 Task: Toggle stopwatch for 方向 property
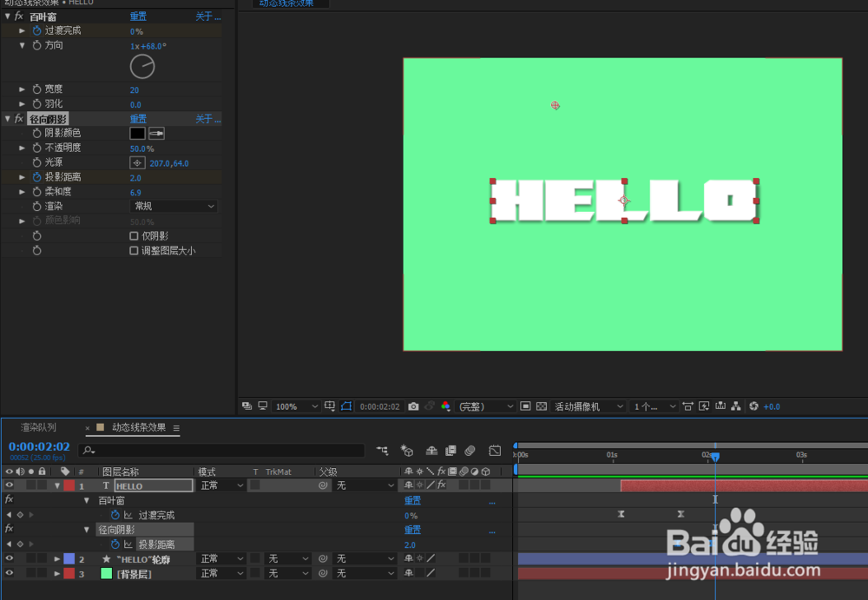tap(36, 45)
